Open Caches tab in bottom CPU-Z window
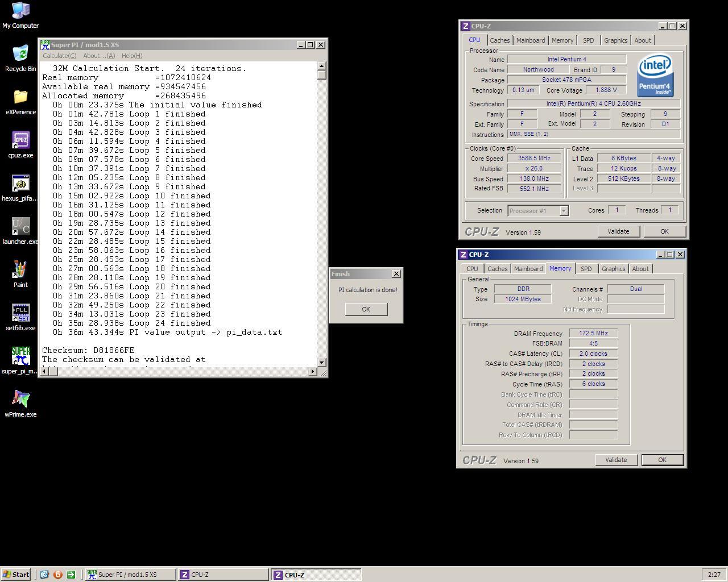Viewport: 728px width, 582px height. pyautogui.click(x=497, y=269)
